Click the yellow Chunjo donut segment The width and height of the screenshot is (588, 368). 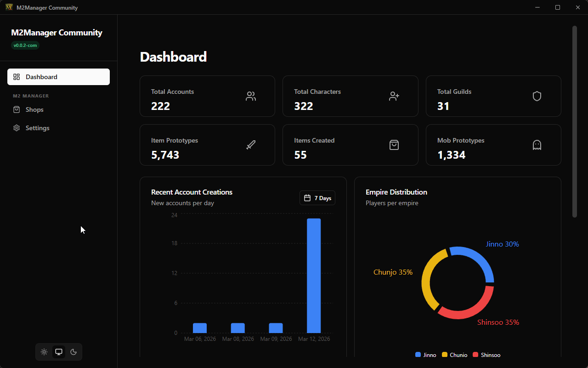click(427, 281)
